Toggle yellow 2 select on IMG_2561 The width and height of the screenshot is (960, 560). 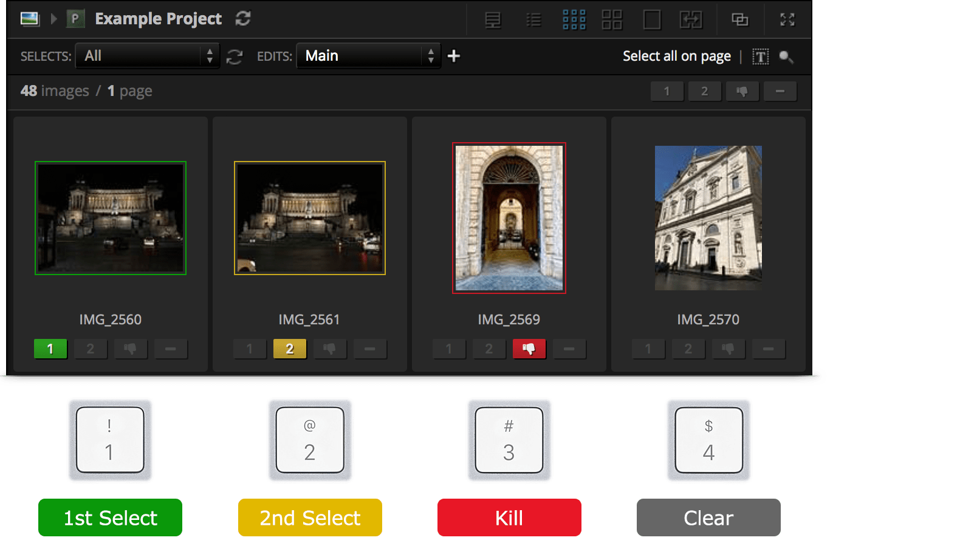[290, 349]
